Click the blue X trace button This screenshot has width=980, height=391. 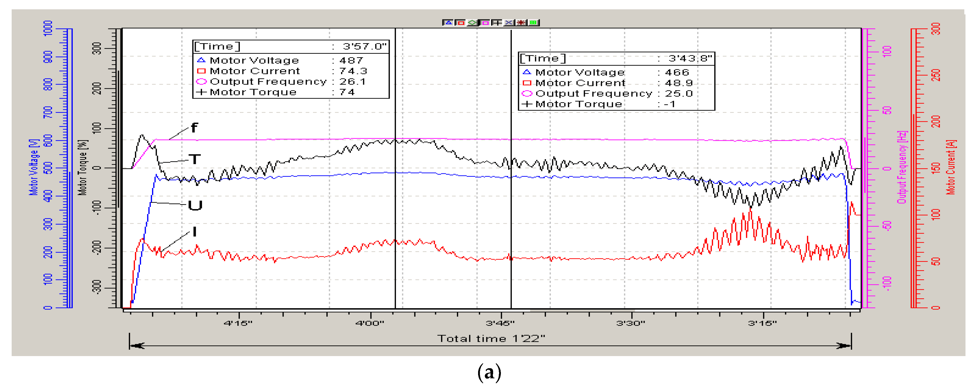509,23
